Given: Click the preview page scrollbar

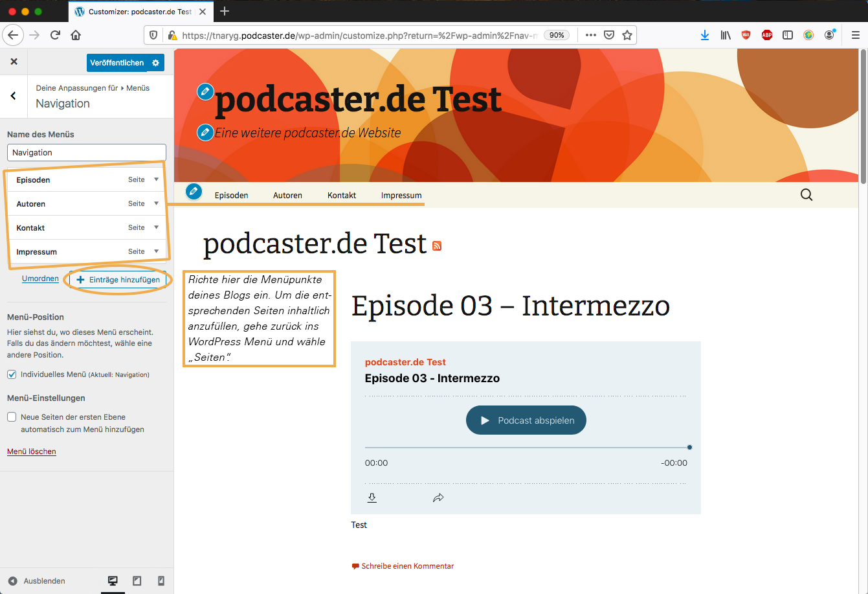Looking at the screenshot, I should [x=863, y=115].
